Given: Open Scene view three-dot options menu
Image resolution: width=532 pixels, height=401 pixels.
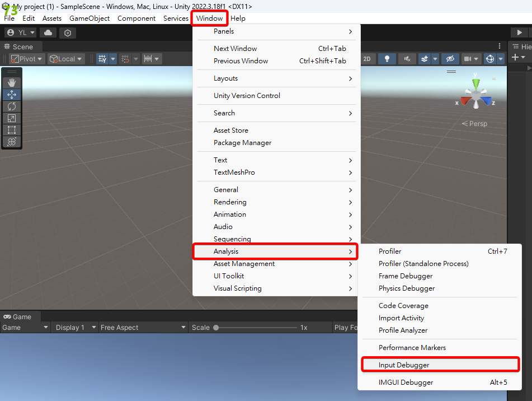Looking at the screenshot, I should pyautogui.click(x=500, y=46).
